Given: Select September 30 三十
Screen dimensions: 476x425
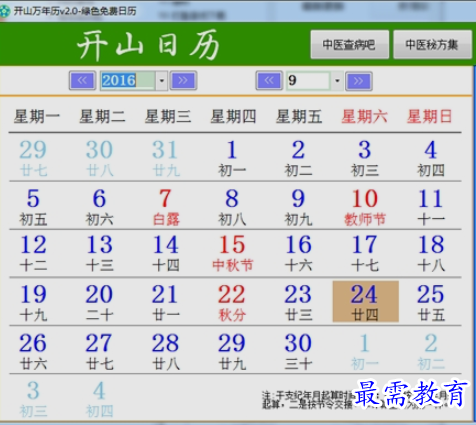Looking at the screenshot, I should (x=299, y=351).
